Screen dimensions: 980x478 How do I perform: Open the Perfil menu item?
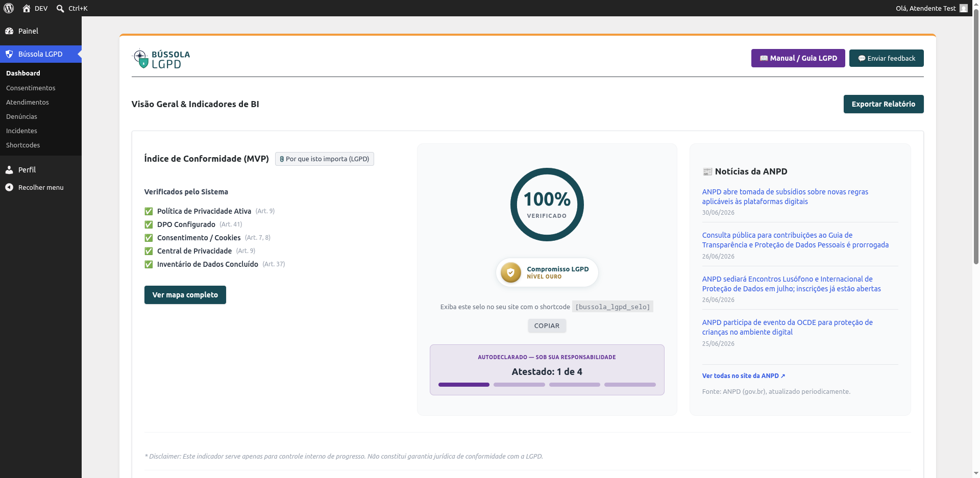(x=41, y=170)
